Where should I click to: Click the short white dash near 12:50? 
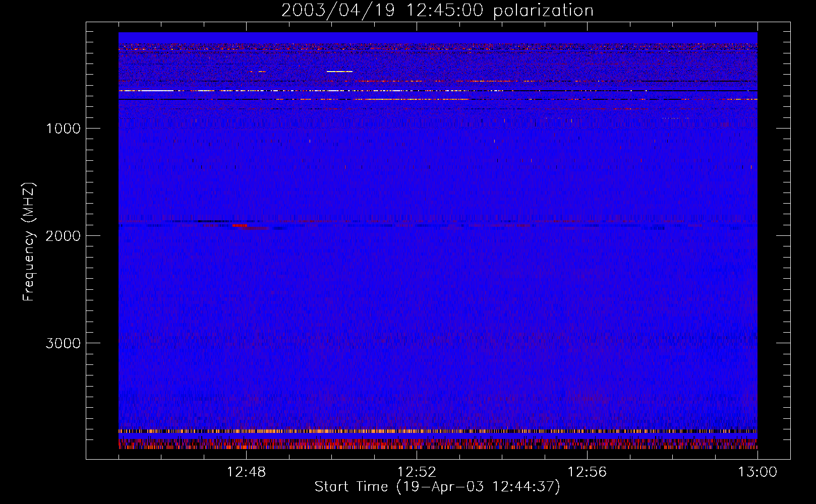[x=339, y=72]
